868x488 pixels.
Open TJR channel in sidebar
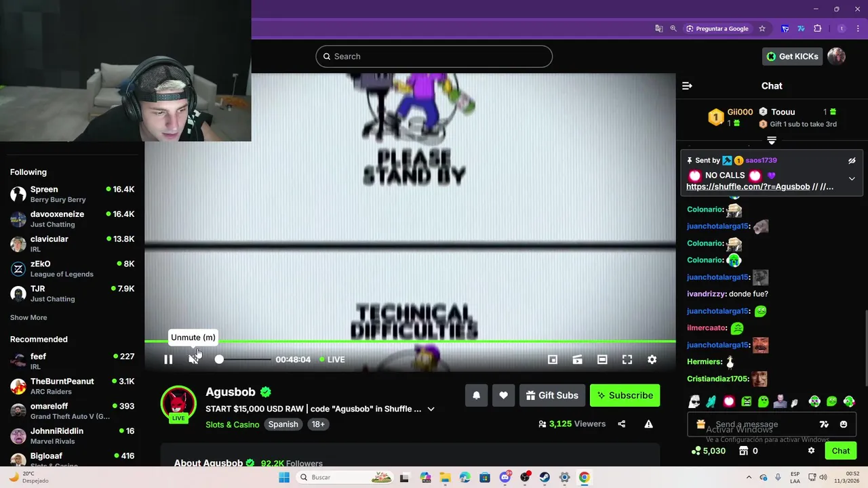click(72, 293)
